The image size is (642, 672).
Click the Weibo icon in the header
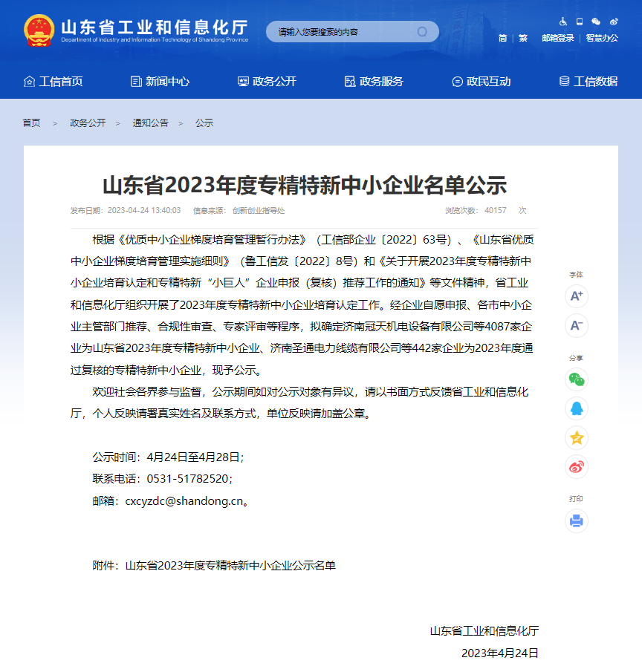click(614, 22)
